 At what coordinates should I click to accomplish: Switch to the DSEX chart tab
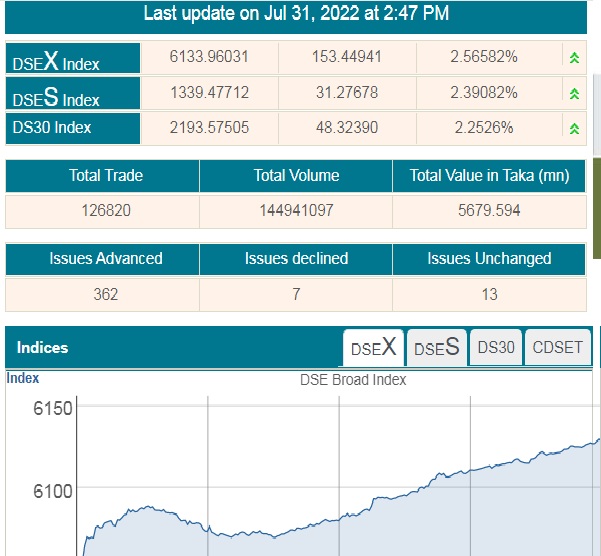click(374, 348)
